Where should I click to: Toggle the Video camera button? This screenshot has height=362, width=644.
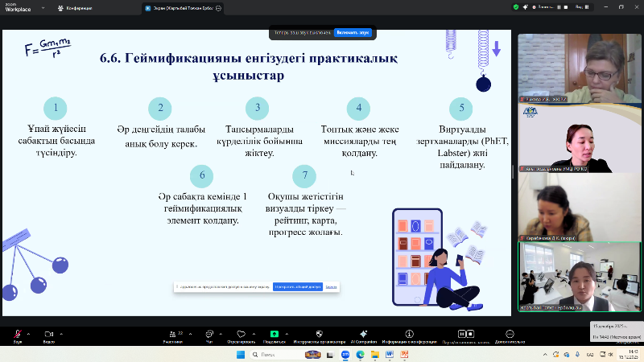pos(48,334)
